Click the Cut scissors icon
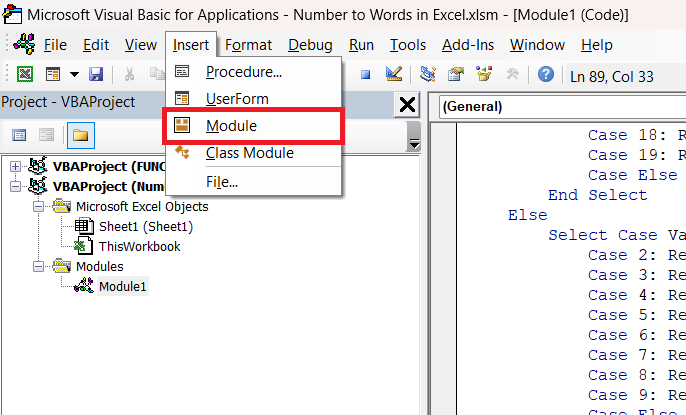 (129, 74)
